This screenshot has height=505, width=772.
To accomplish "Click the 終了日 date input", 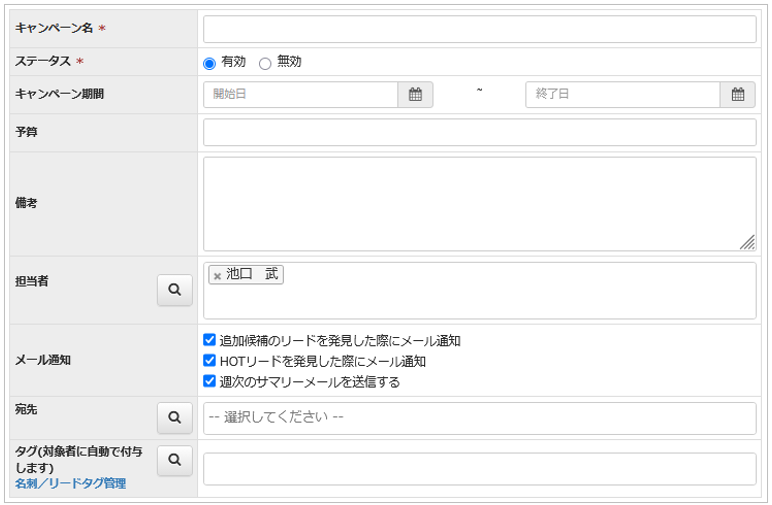I will tap(622, 95).
